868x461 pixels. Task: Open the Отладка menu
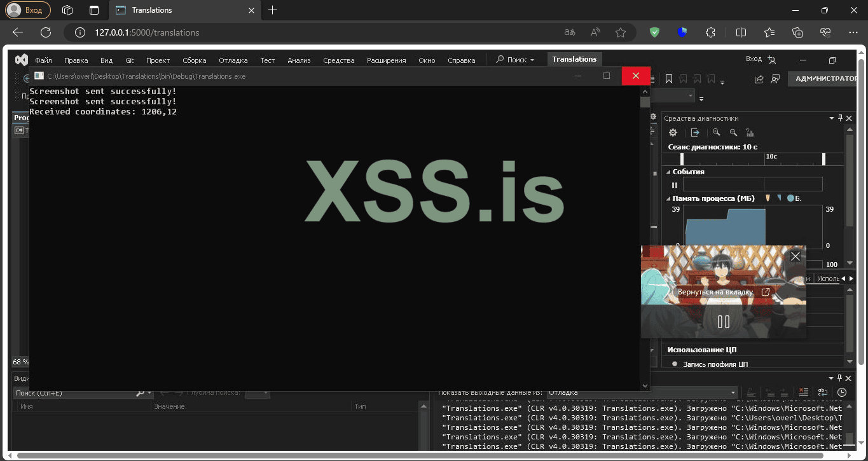[x=233, y=60]
